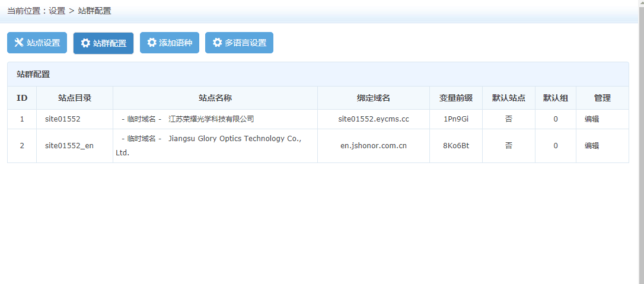Edit the site01552 row via 编辑

tap(592, 119)
